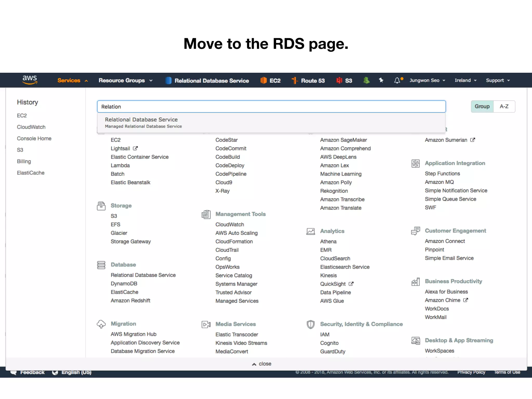The height and width of the screenshot is (399, 532).
Task: Open ElastiCache from History list
Action: [x=31, y=173]
